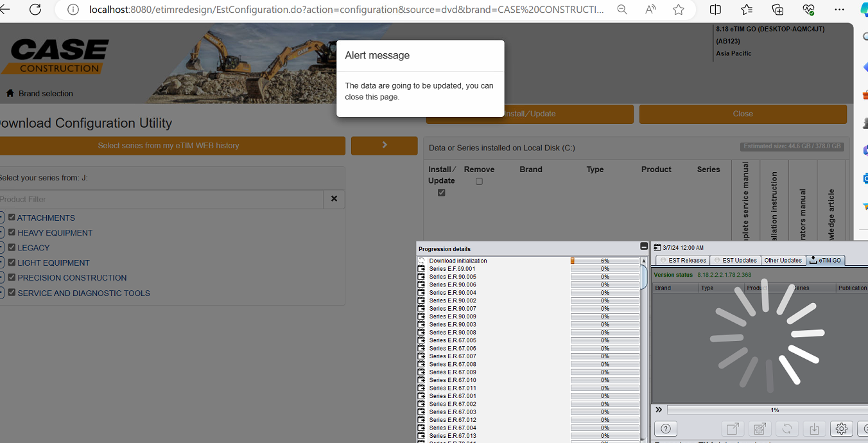Viewport: 868px width, 443px height.
Task: Click Download initialization 6% progress bar
Action: point(605,261)
